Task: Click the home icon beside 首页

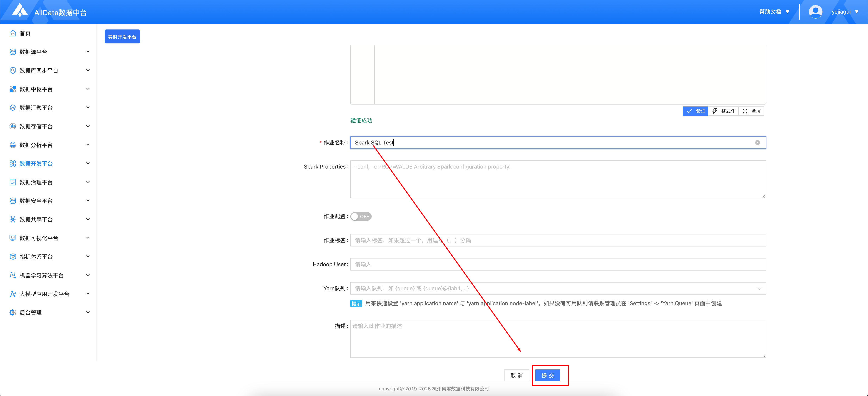Action: click(x=13, y=33)
